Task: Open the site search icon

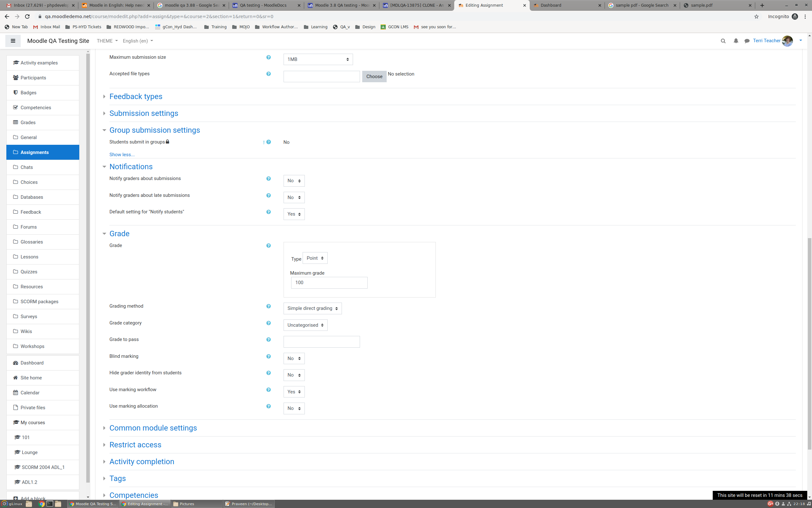Action: pos(723,41)
